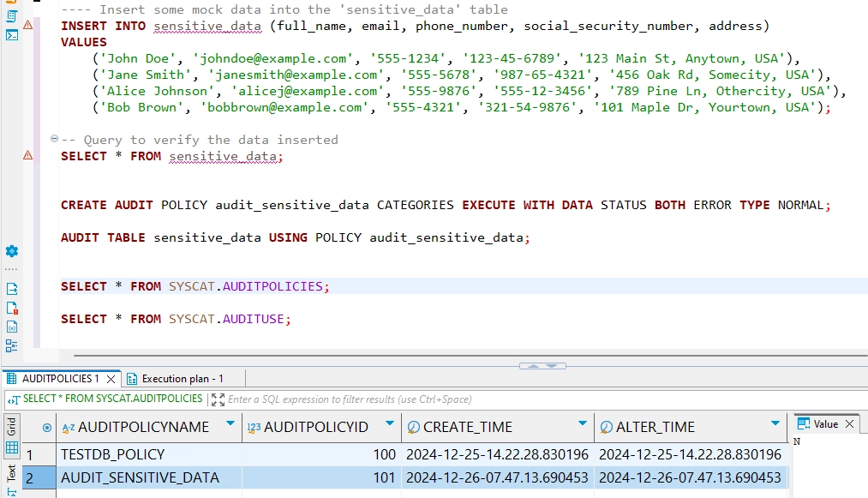Click the log file page icon with red marker

12,308
